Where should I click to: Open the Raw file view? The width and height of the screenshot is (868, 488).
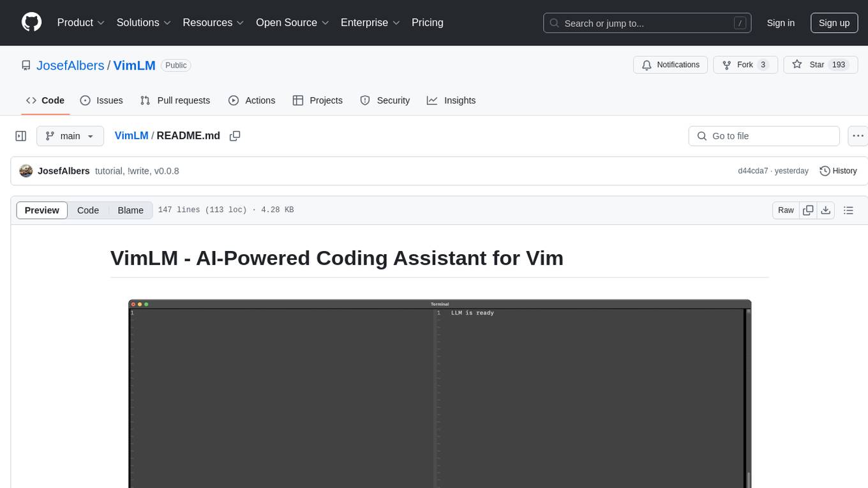pyautogui.click(x=786, y=210)
